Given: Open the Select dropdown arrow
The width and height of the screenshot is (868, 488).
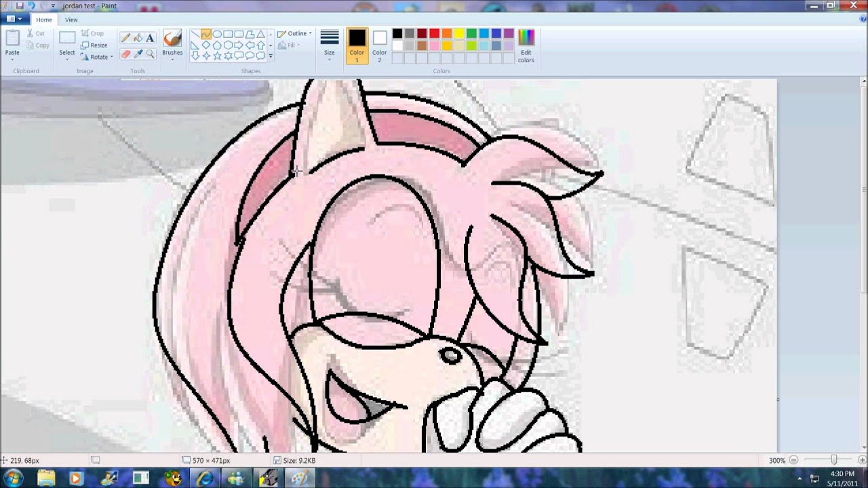Looking at the screenshot, I should point(67,59).
